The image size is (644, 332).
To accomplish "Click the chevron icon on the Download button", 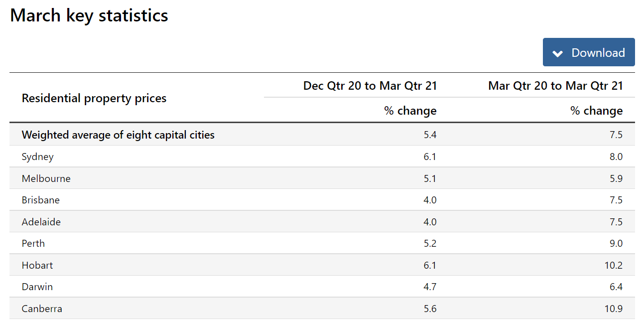I will tap(558, 52).
